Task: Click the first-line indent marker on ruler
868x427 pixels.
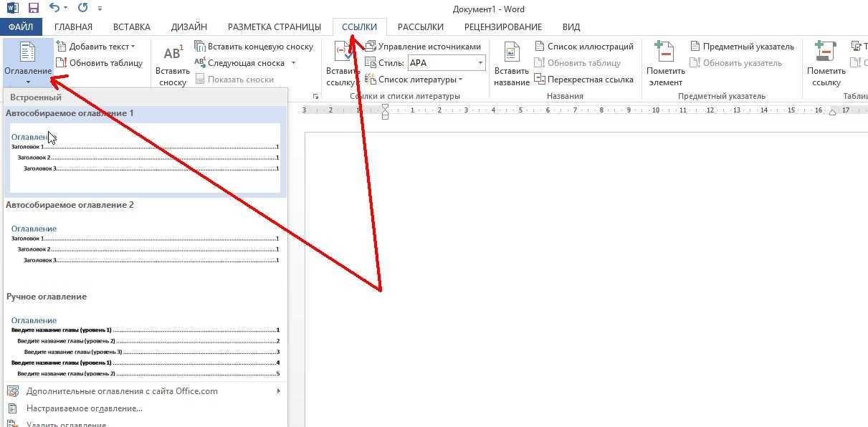Action: (x=385, y=107)
